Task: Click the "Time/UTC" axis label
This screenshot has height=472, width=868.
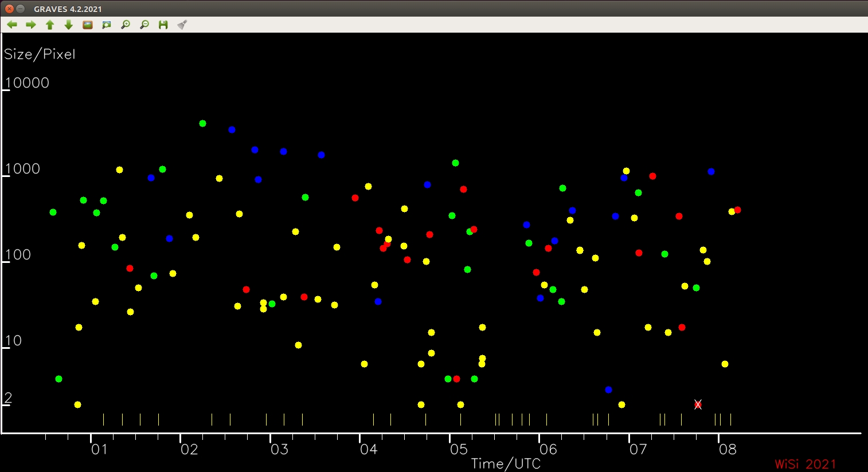Action: 506,463
